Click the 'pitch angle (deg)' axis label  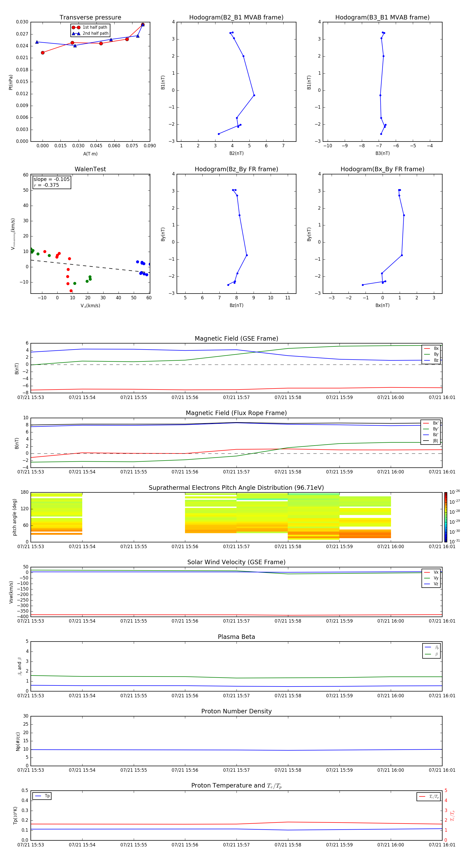click(14, 517)
